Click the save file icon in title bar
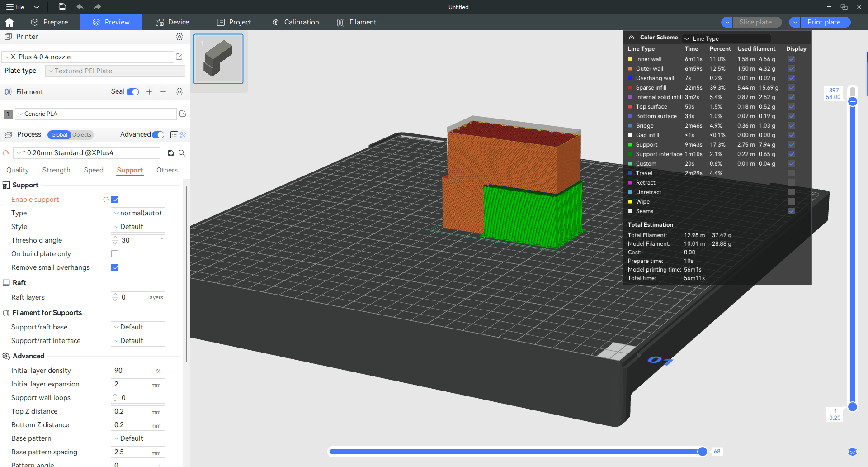Screen dimensions: 868x467 coord(62,7)
